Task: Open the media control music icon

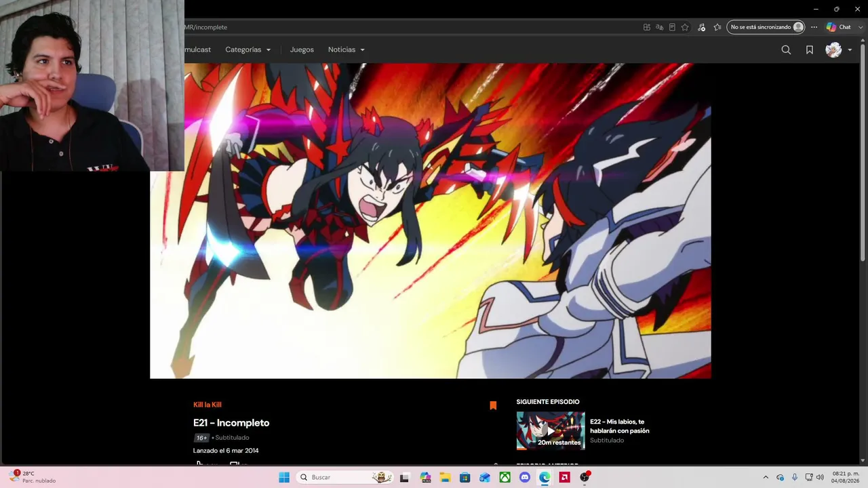Action: pos(701,27)
